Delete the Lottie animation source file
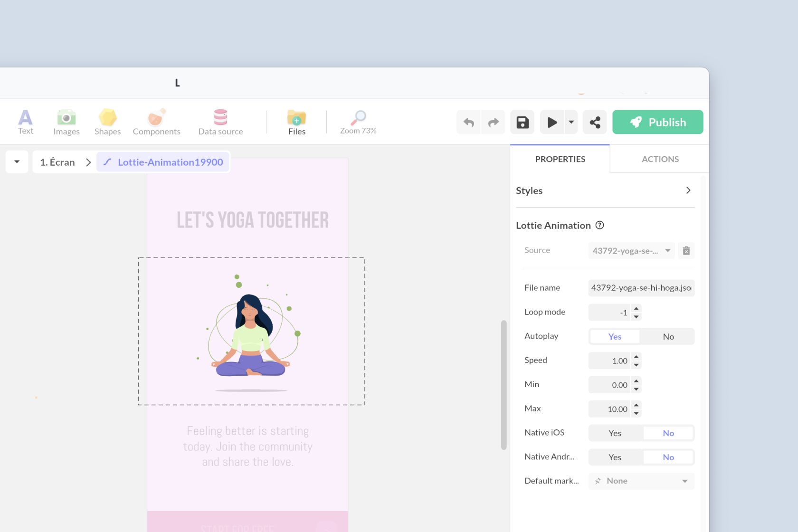The width and height of the screenshot is (798, 532). (x=686, y=250)
